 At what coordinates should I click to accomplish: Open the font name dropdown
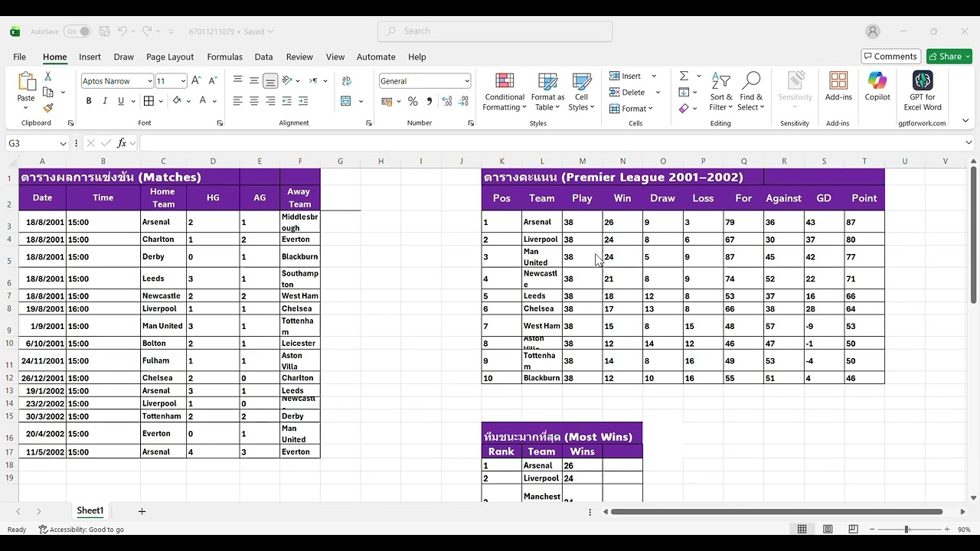point(149,81)
